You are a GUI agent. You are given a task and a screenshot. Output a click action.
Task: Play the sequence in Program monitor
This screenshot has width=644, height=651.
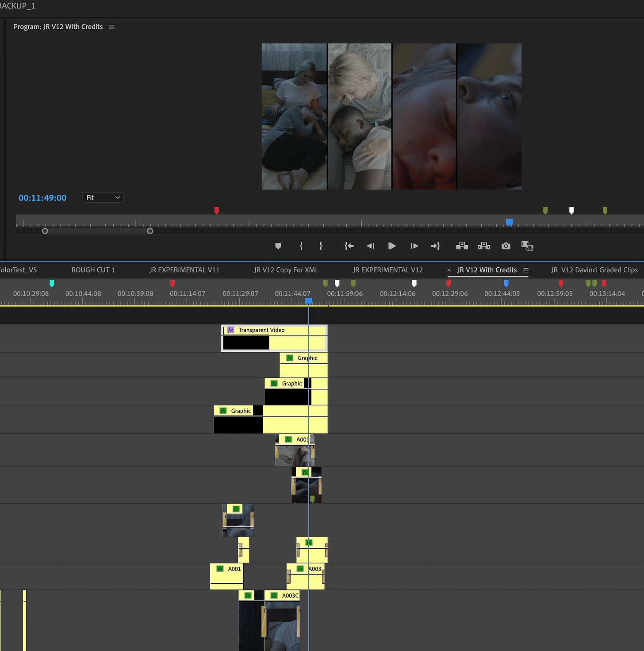coord(392,246)
